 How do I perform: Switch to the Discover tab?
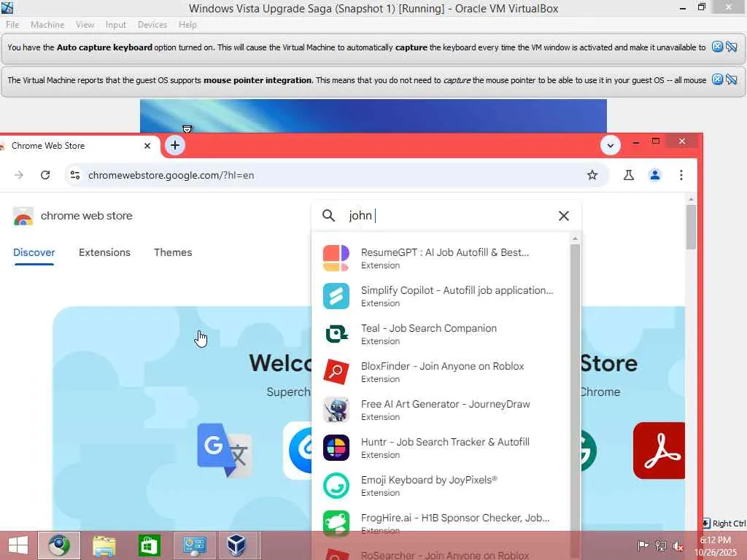[x=34, y=252]
